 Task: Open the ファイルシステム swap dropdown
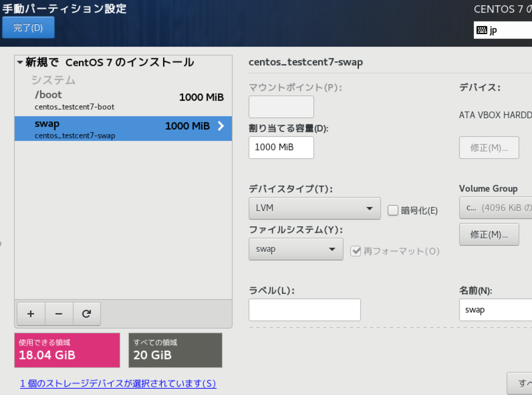coord(296,249)
